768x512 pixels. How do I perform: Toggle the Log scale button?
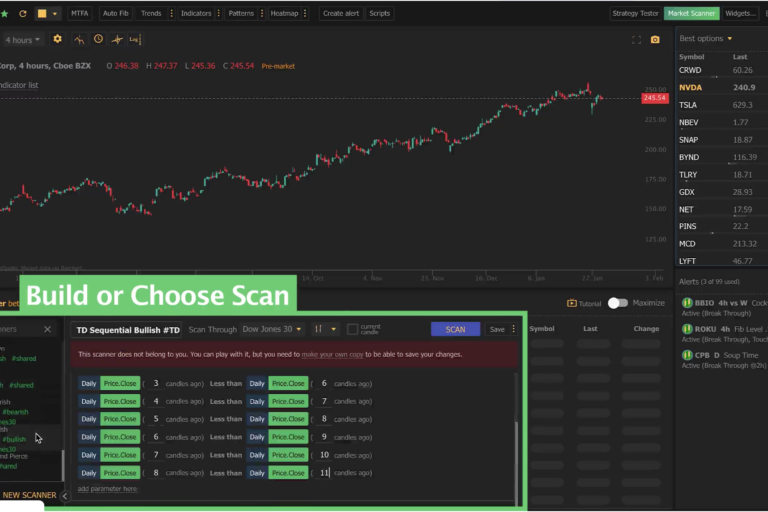135,40
